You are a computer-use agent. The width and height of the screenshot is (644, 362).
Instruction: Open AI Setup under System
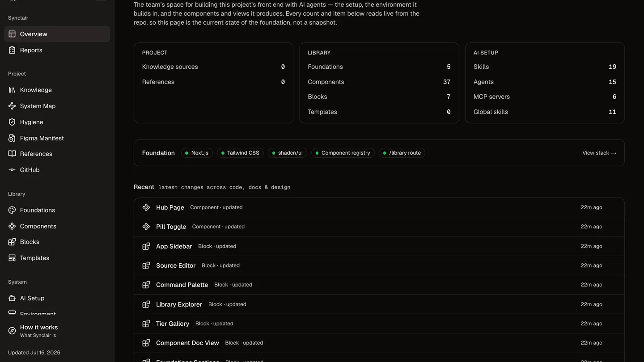click(57, 298)
